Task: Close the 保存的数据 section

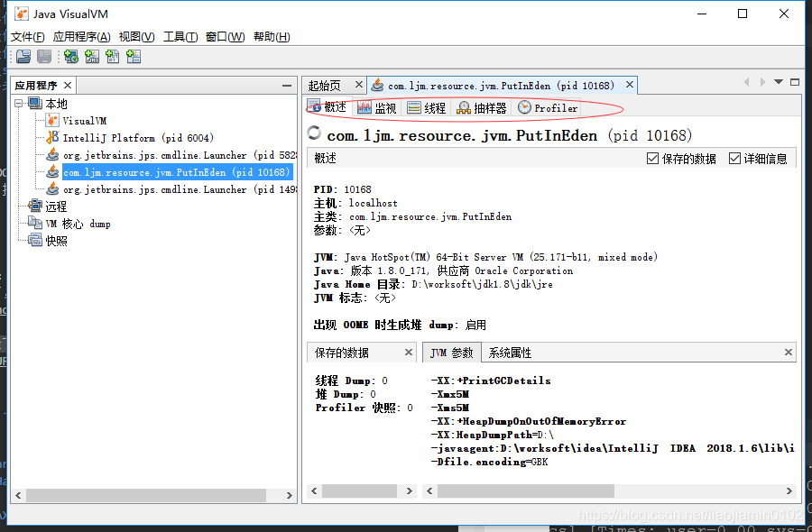Action: (409, 353)
